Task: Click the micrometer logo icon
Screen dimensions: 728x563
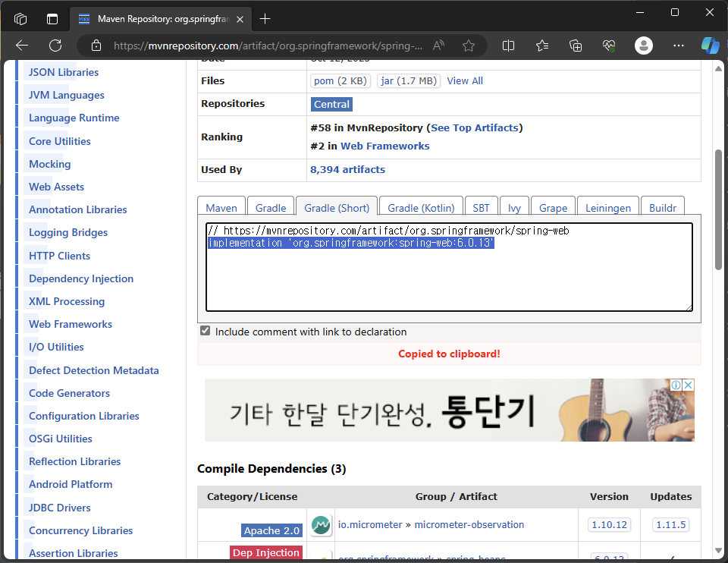Action: point(320,525)
